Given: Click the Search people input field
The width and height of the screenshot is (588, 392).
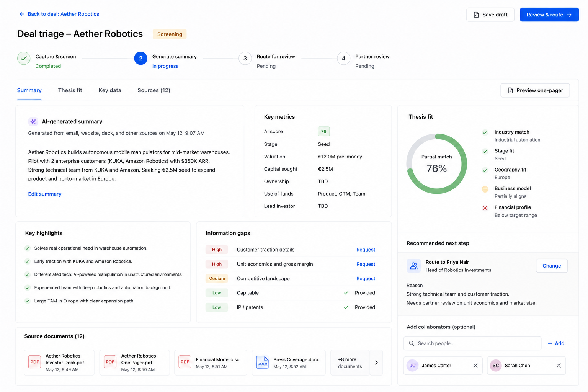Looking at the screenshot, I should coord(472,343).
